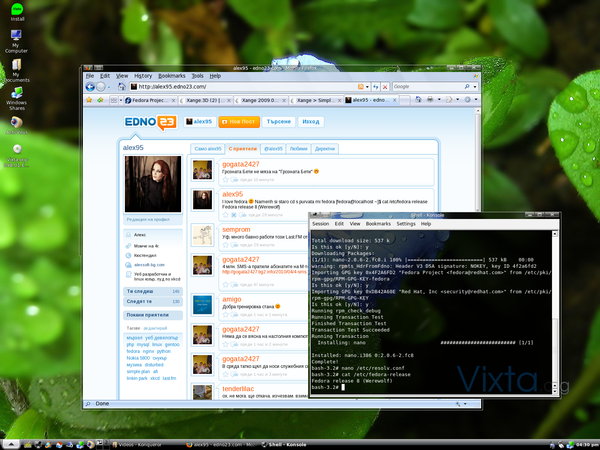
Task: Click the orange RSS feed icon in address bar
Action: point(360,87)
